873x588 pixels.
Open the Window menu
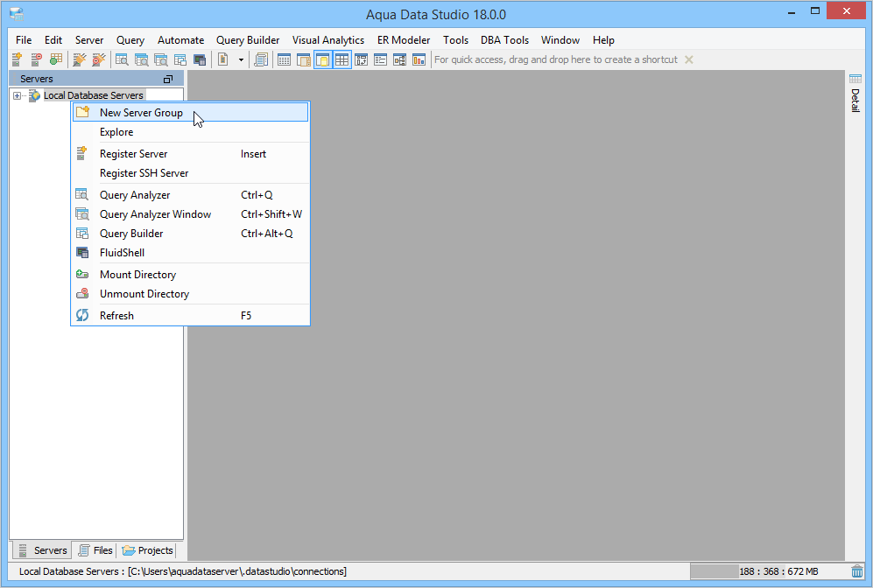coord(560,40)
